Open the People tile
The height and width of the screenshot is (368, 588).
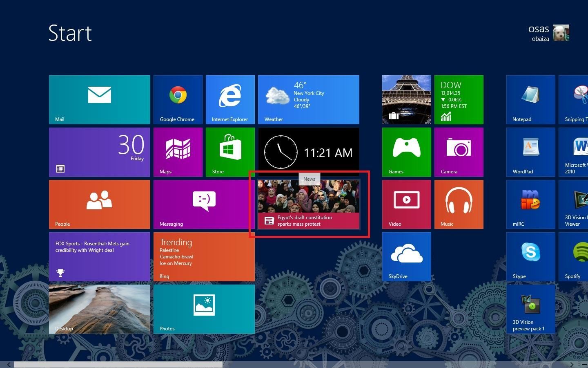[x=100, y=204]
